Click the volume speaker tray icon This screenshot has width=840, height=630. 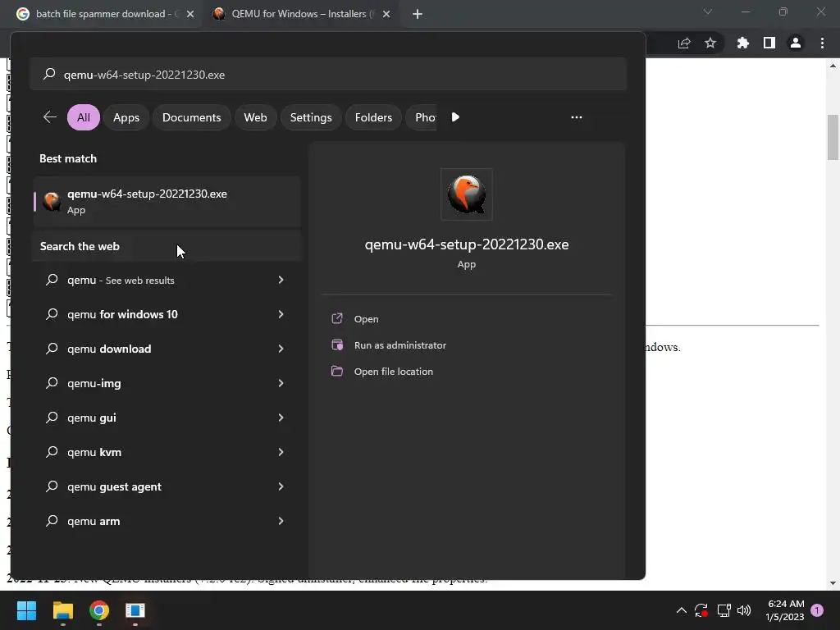click(744, 610)
